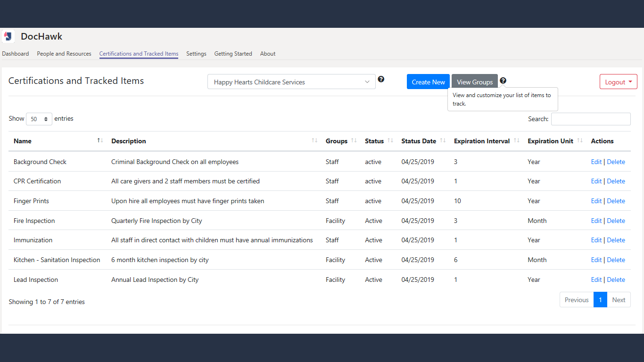Edit the CPR Certification entry
The width and height of the screenshot is (644, 362).
tap(596, 181)
